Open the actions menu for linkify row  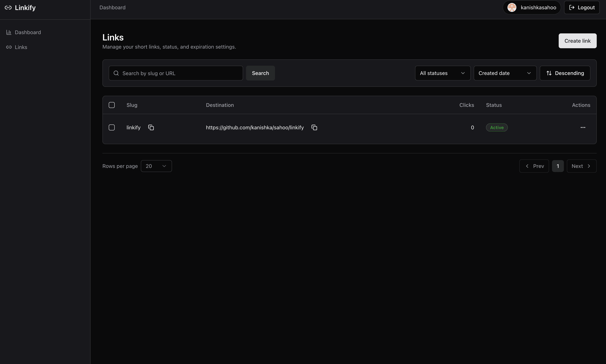point(583,127)
